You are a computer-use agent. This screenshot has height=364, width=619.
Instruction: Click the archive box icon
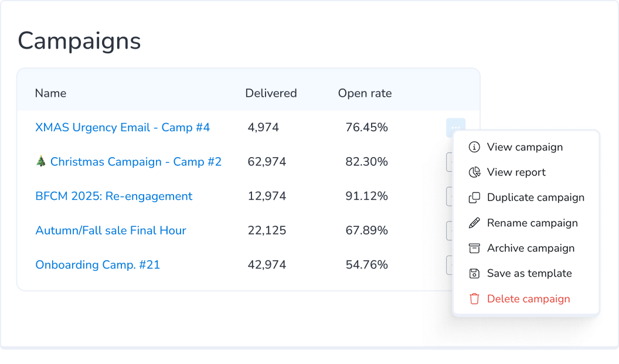click(474, 248)
